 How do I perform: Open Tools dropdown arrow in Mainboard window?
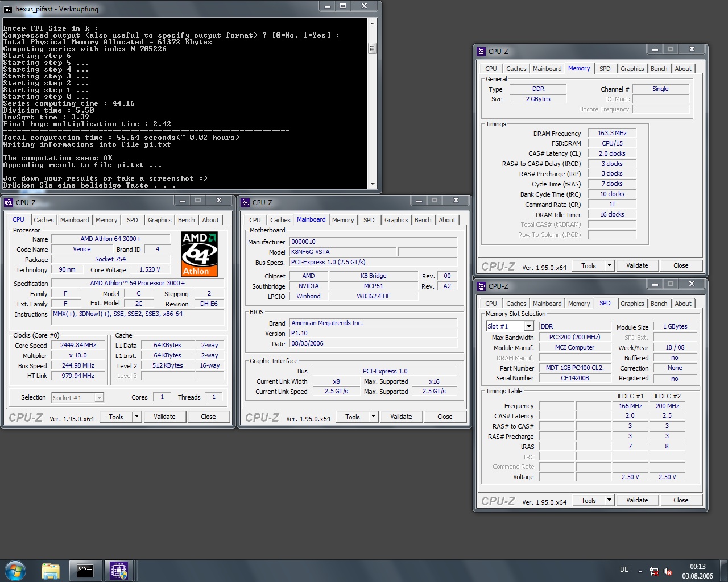coord(373,417)
